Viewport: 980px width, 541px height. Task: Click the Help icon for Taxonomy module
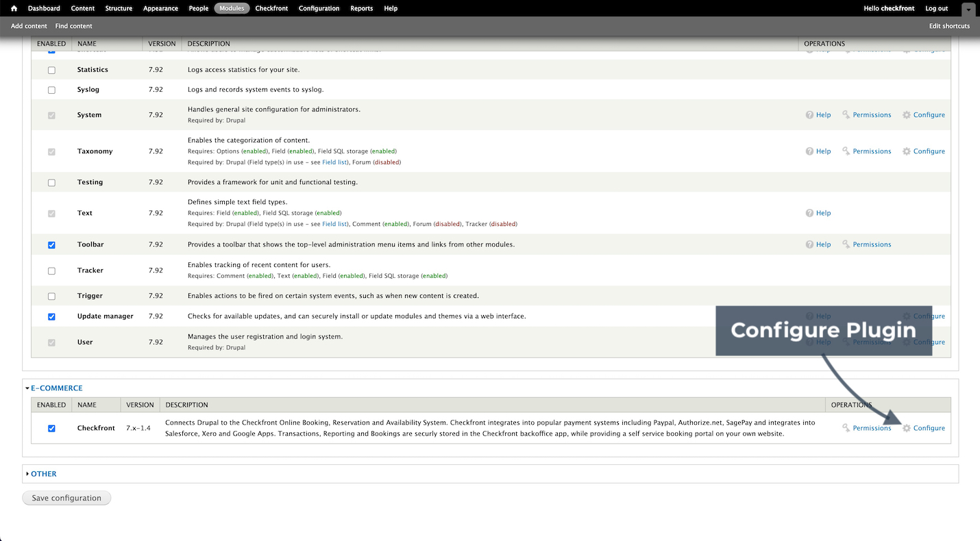click(x=810, y=151)
